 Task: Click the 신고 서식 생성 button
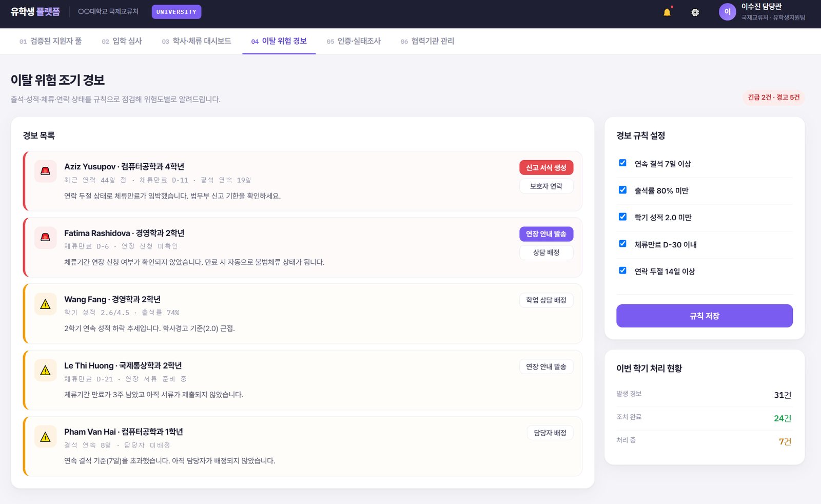[546, 168]
